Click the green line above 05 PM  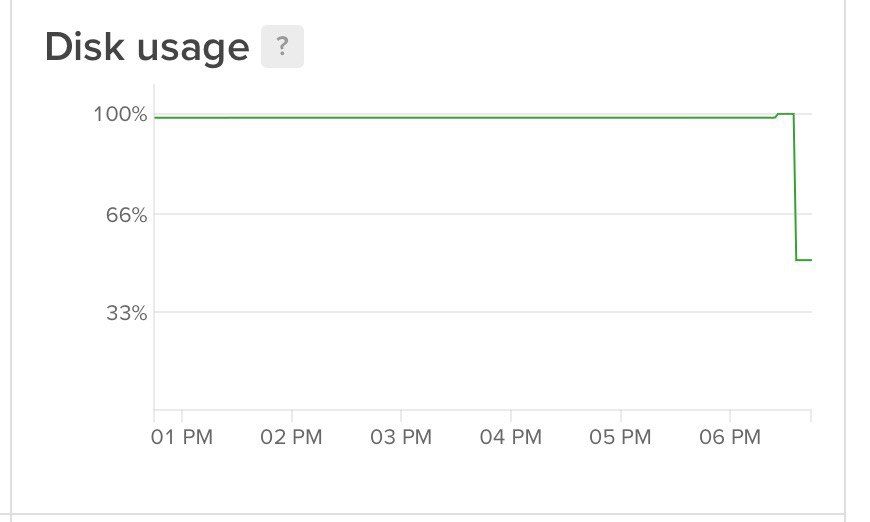620,117
